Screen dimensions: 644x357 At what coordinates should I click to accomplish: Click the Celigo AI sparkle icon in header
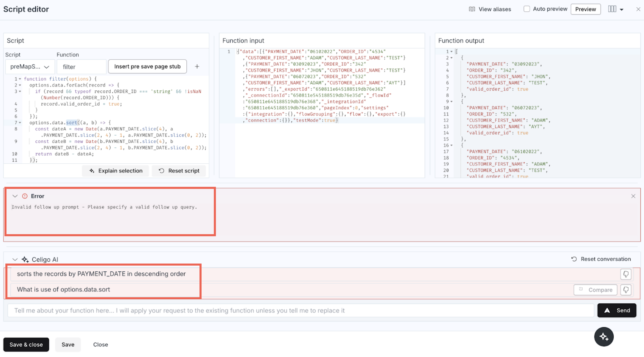point(25,259)
